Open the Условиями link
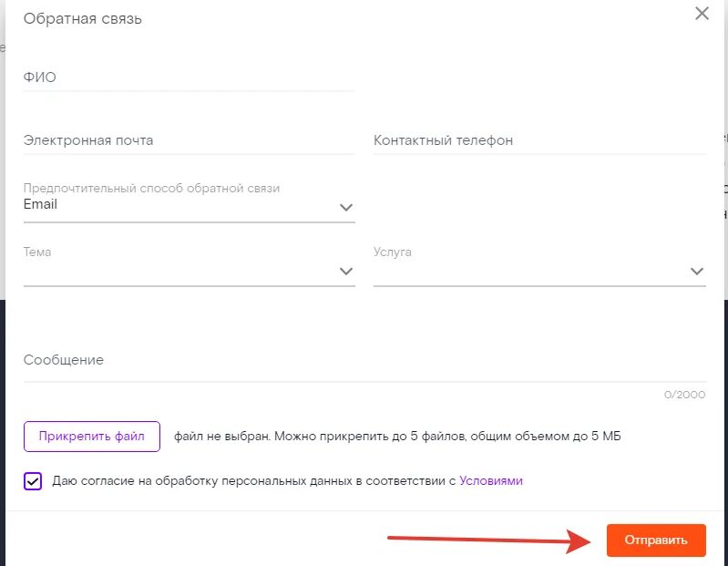The image size is (728, 566). pyautogui.click(x=491, y=480)
